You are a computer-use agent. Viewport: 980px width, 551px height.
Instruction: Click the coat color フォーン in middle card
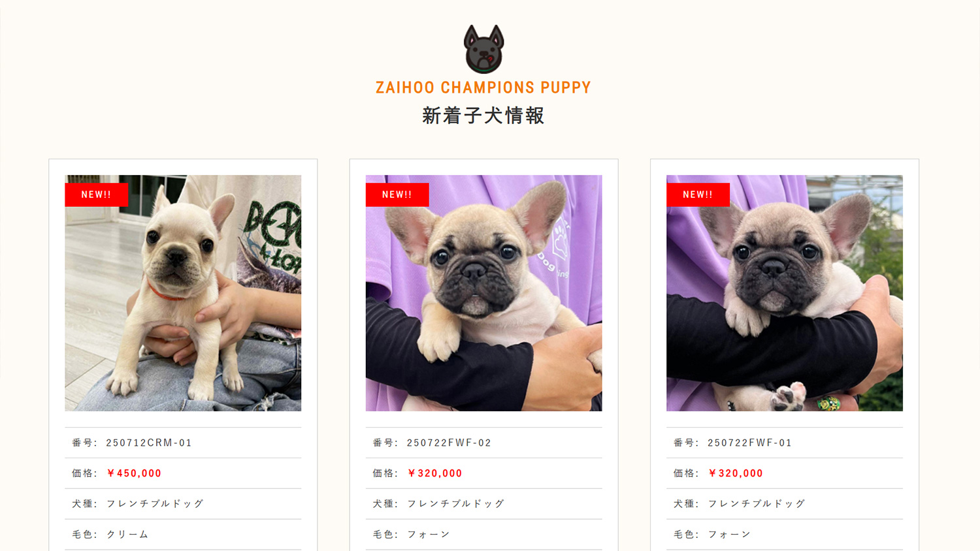tap(429, 534)
